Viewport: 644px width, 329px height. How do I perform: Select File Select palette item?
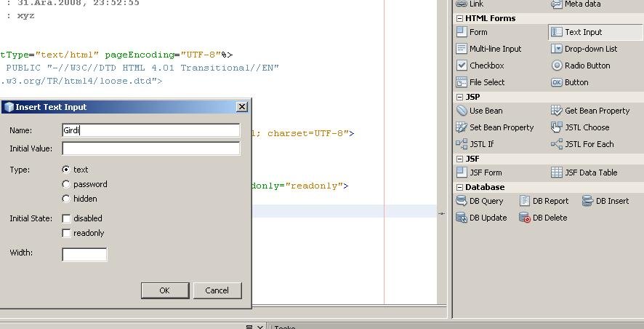[x=480, y=82]
